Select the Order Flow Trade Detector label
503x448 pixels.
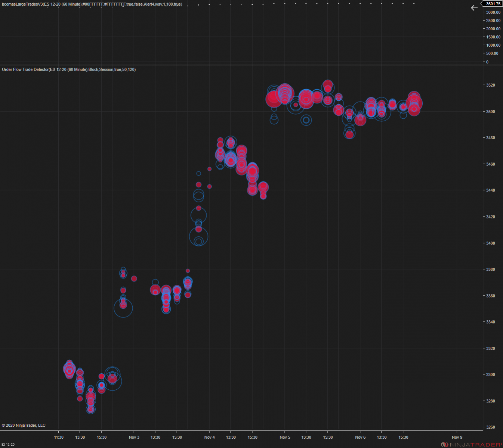point(69,69)
